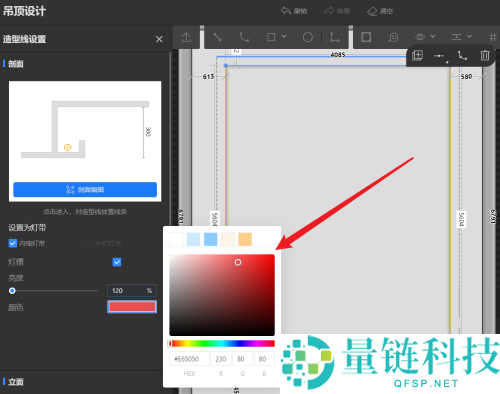The width and height of the screenshot is (500, 394).
Task: Click the grid icon in top toolbar
Action: (x=493, y=37)
